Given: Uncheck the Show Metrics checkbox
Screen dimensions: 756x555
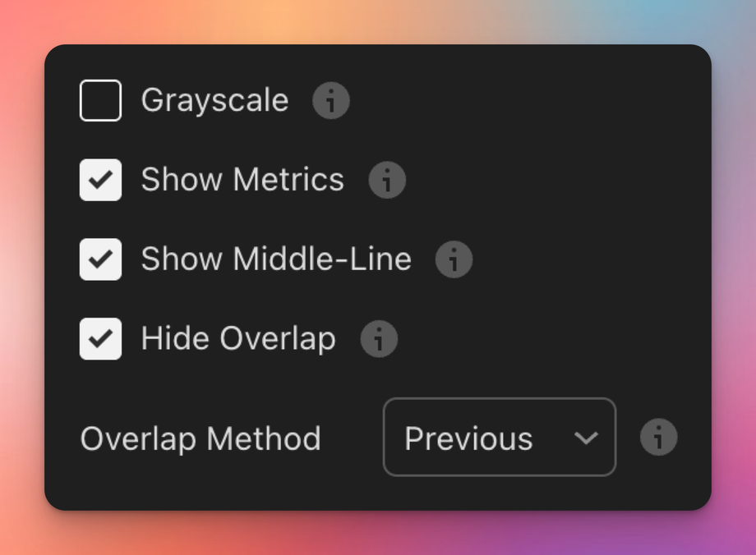Looking at the screenshot, I should point(100,180).
